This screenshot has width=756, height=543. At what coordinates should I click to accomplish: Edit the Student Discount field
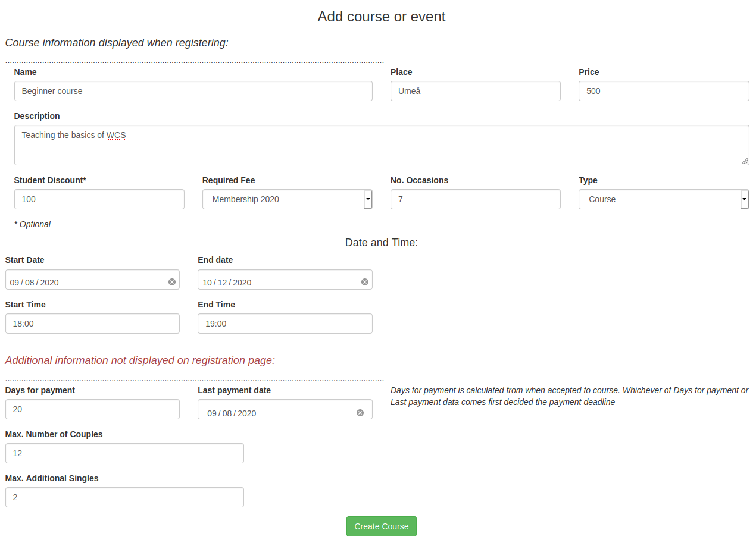click(99, 199)
